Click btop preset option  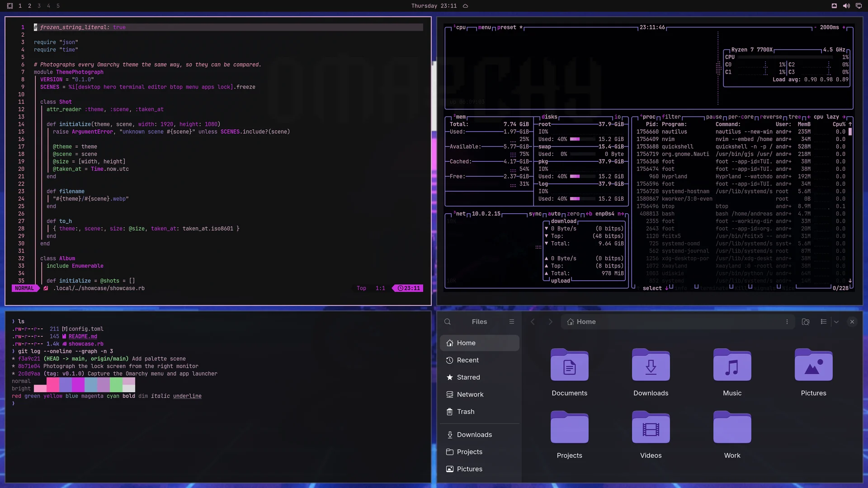pyautogui.click(x=507, y=28)
